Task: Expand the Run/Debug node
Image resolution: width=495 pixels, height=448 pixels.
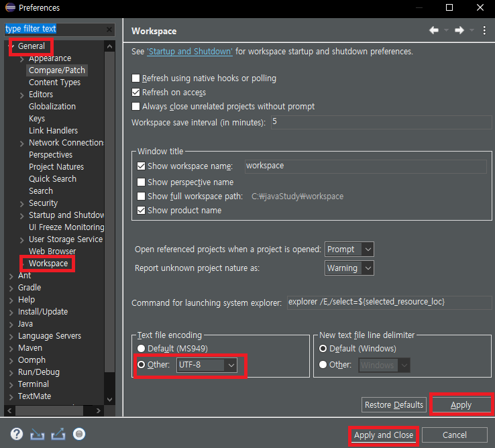Action: (11, 373)
